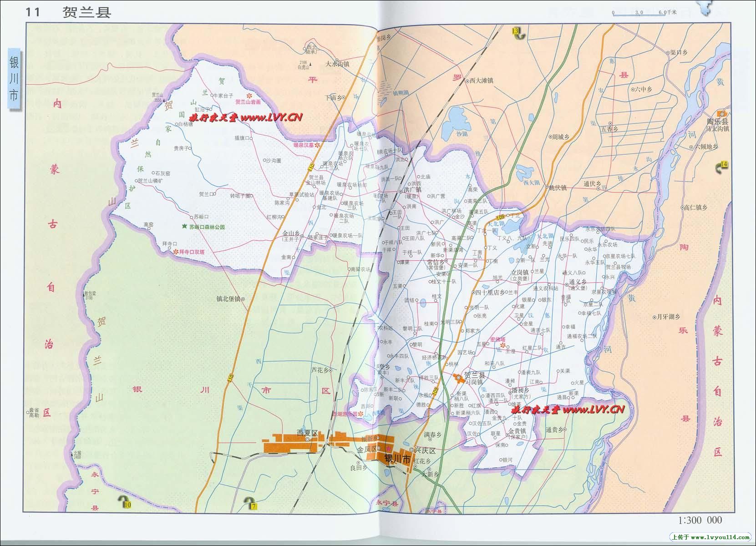This screenshot has height=546, width=756.
Task: Click the '1:300 000' scale text
Action: click(700, 520)
